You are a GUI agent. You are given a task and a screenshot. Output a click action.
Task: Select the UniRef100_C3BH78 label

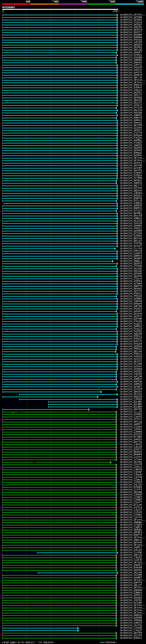point(131,469)
